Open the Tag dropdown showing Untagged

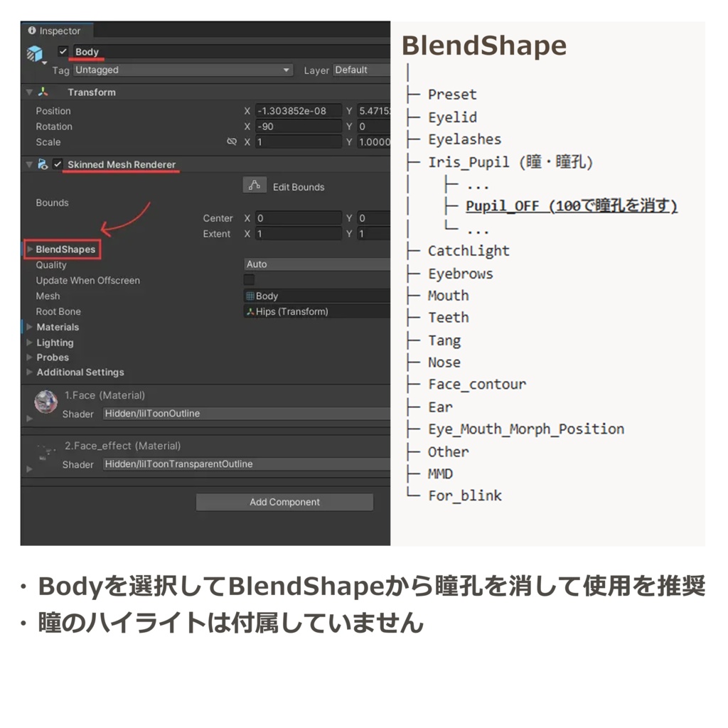(x=183, y=70)
